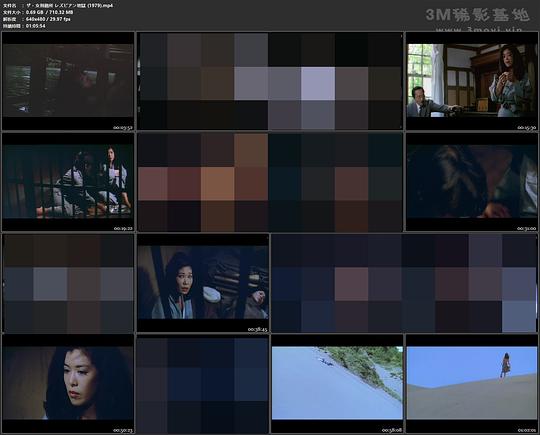Open the www.3movi.vip watermark link

tap(479, 29)
